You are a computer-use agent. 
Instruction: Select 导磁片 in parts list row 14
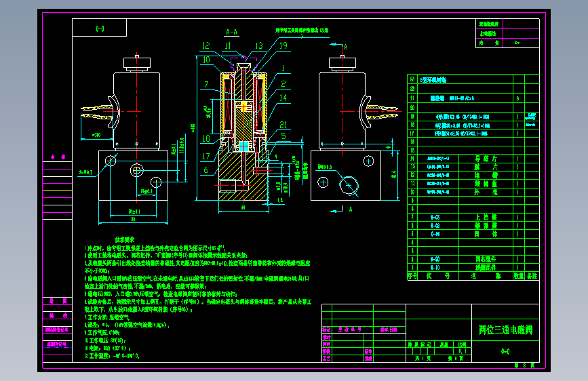pyautogui.click(x=486, y=159)
